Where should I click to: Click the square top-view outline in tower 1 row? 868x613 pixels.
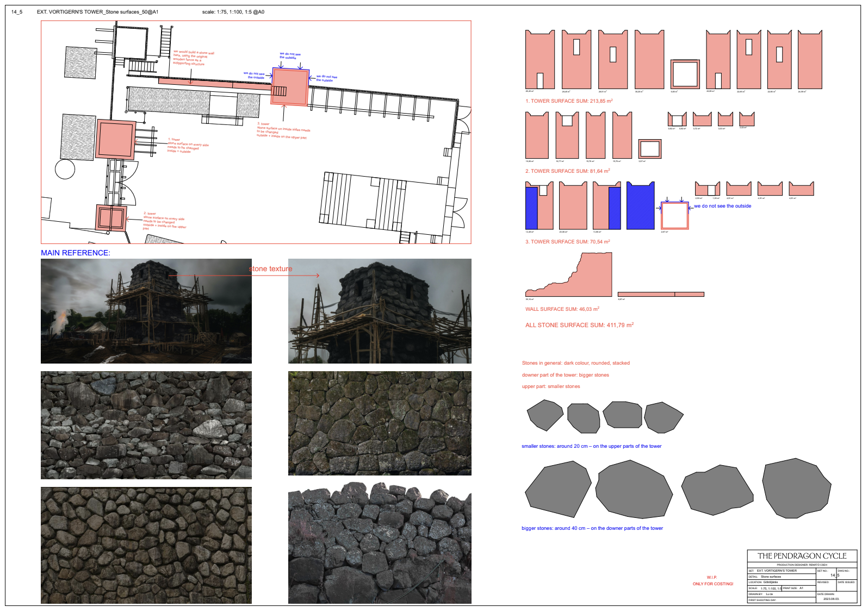[x=685, y=74]
